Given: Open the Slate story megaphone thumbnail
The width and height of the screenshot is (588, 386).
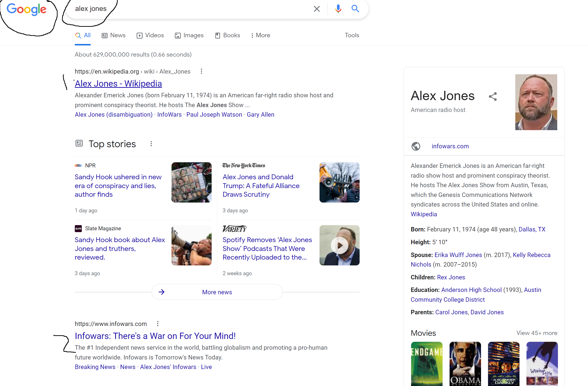Looking at the screenshot, I should pos(192,245).
